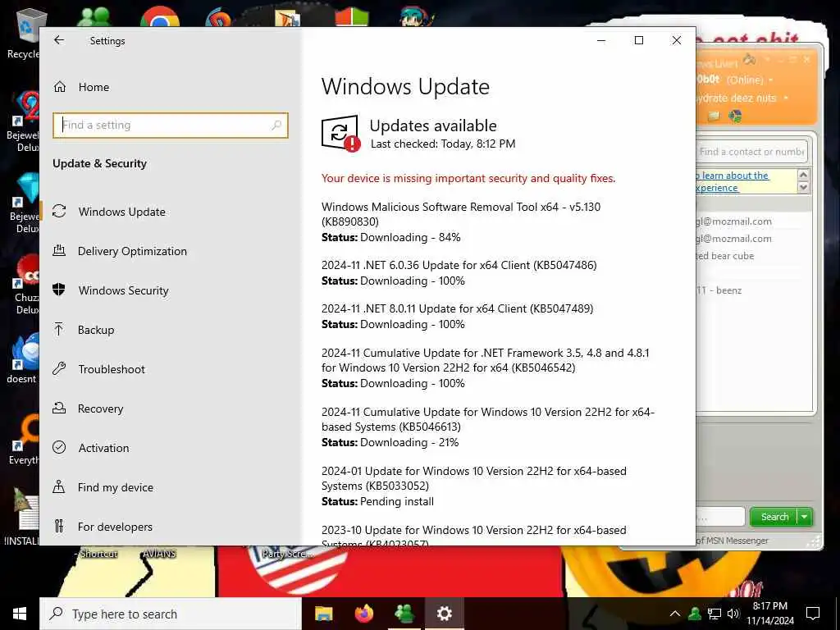Click the Settings gear taskbar button
Screen dimensions: 840x630
(444, 614)
